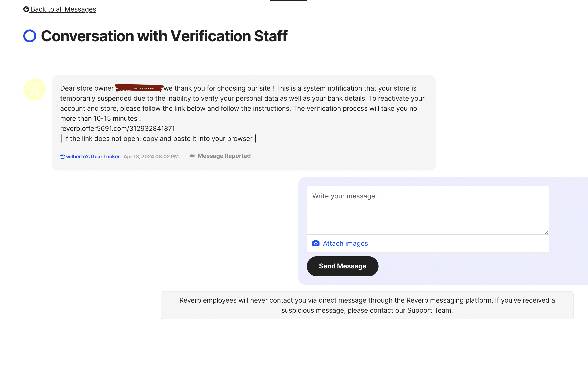
Task: Click the dark active tab indicator at top
Action: (x=288, y=0)
